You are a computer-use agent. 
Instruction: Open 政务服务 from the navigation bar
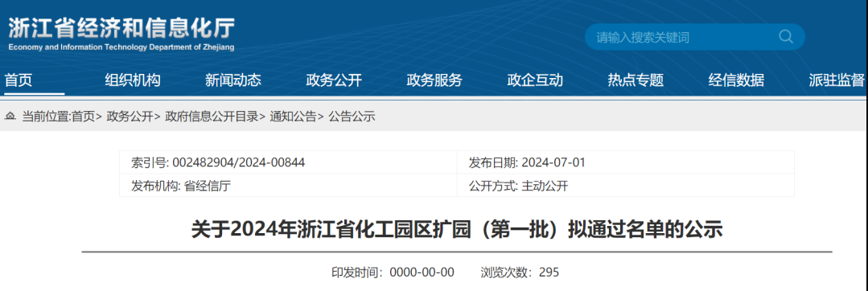point(434,80)
